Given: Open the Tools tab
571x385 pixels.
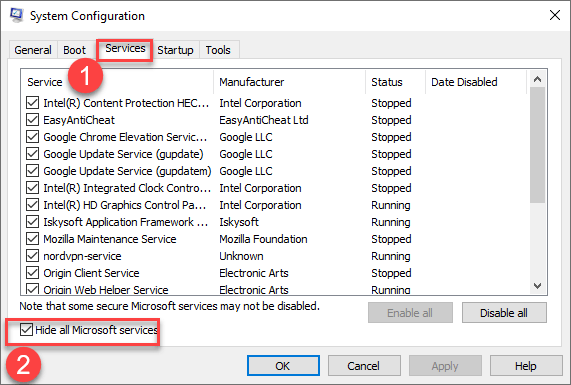Looking at the screenshot, I should point(218,50).
